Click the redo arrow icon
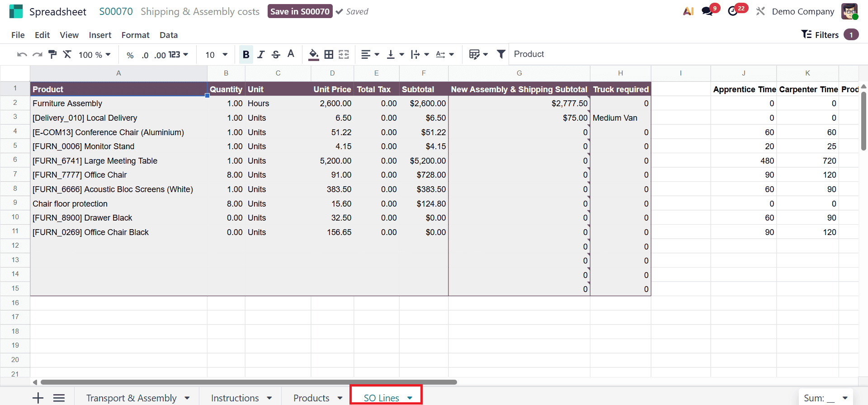This screenshot has width=868, height=405. click(38, 55)
